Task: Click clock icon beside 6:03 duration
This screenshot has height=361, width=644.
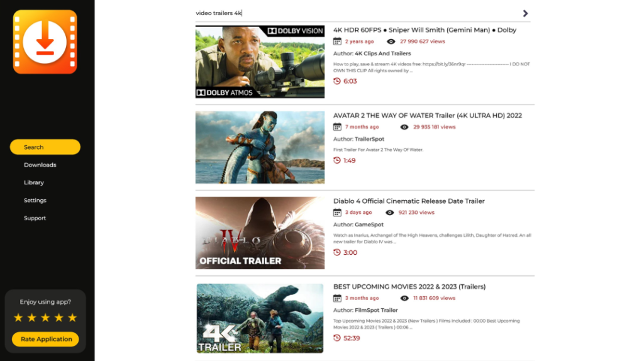Action: tap(337, 81)
